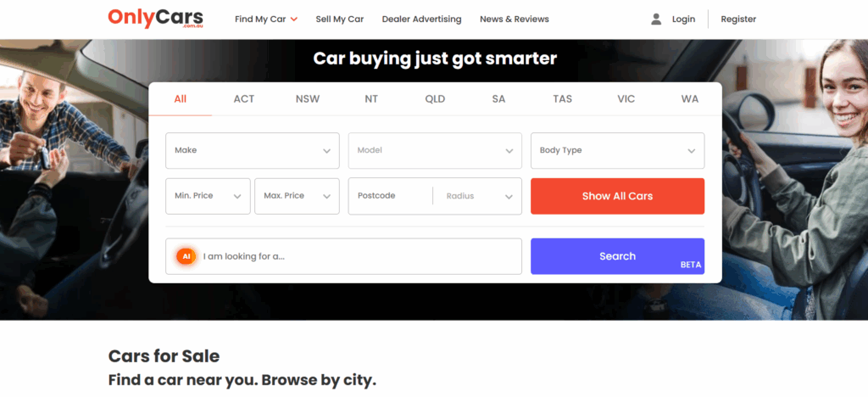Open the Body Type dropdown
The image size is (868, 397).
point(618,151)
